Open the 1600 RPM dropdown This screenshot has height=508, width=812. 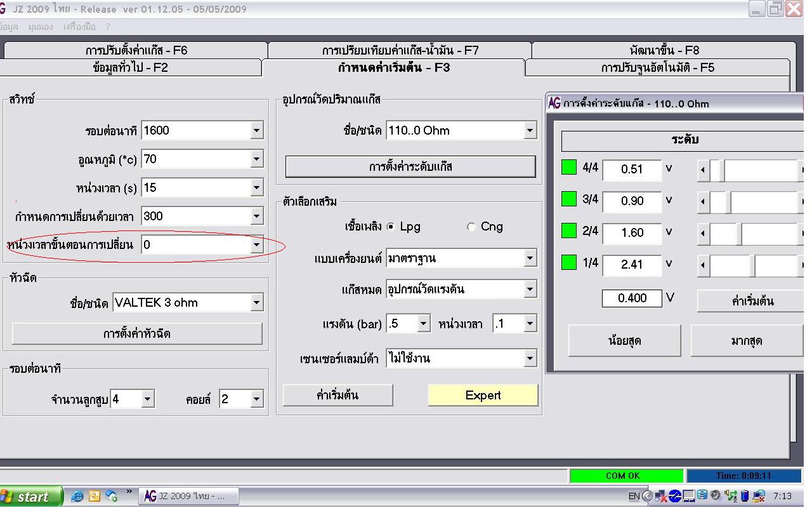[256, 131]
